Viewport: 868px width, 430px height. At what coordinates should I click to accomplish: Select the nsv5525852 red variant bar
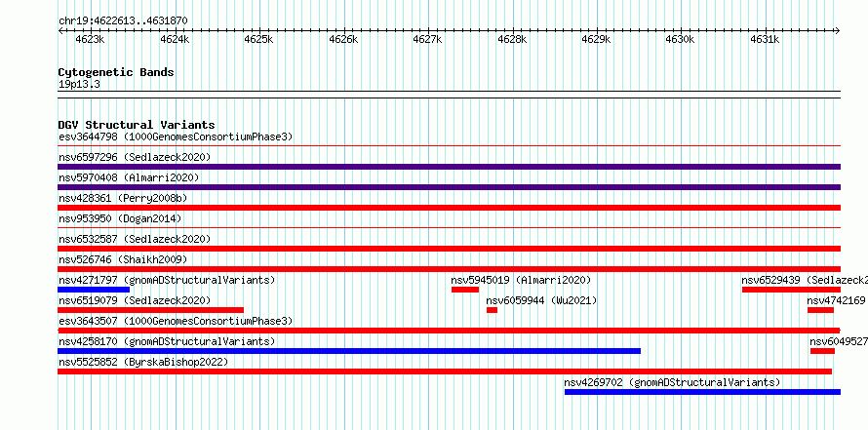point(445,371)
